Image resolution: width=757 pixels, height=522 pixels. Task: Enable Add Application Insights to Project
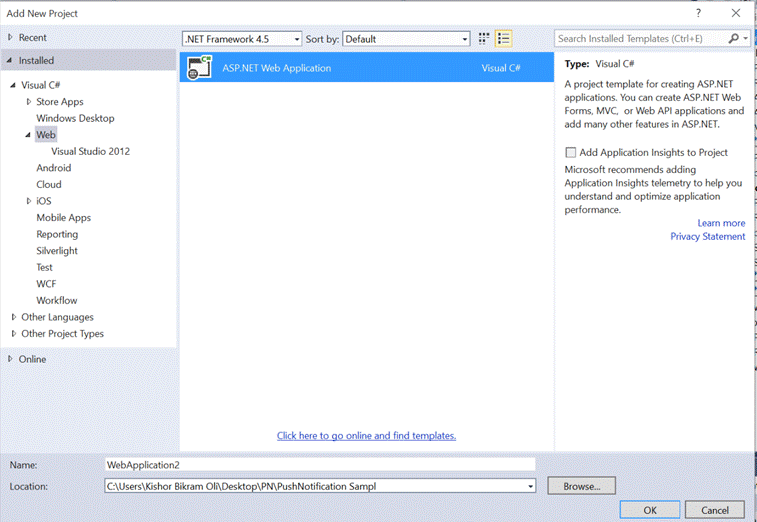[x=571, y=153]
